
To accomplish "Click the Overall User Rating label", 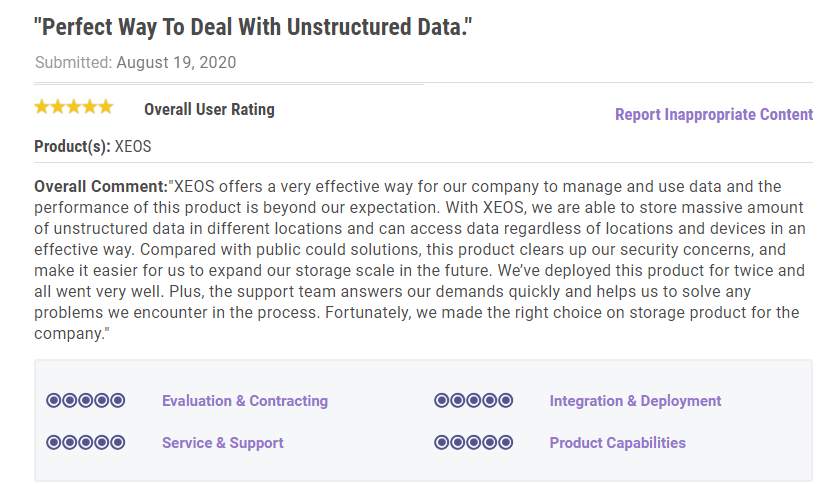I will pos(209,109).
